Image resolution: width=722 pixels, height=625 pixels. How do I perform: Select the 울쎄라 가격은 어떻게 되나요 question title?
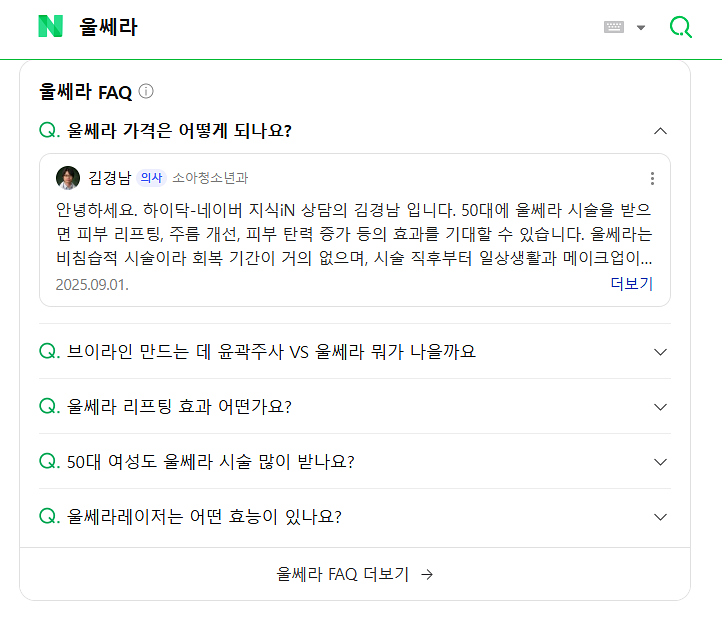pyautogui.click(x=179, y=131)
